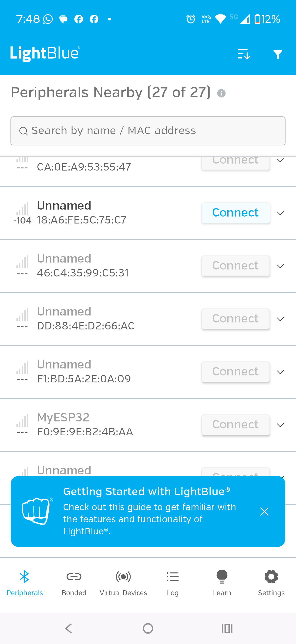Open the sort order icon in header
This screenshot has height=644, width=296.
(x=244, y=54)
